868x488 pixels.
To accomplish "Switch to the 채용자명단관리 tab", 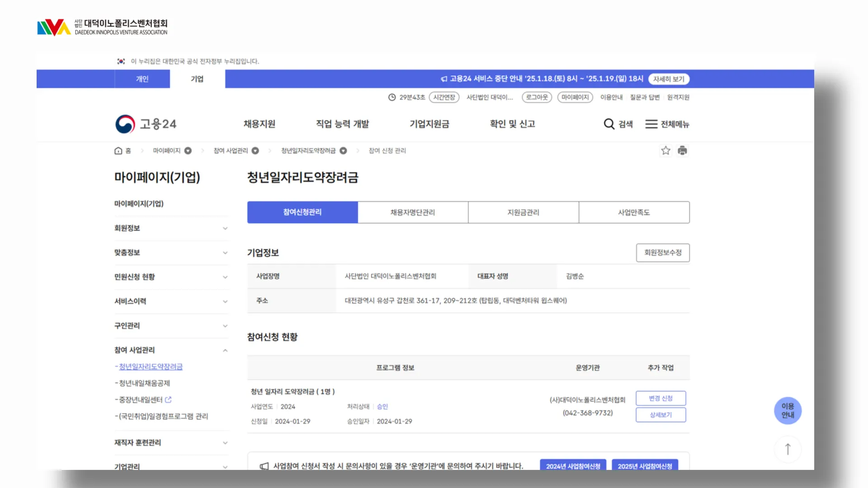I will (412, 212).
